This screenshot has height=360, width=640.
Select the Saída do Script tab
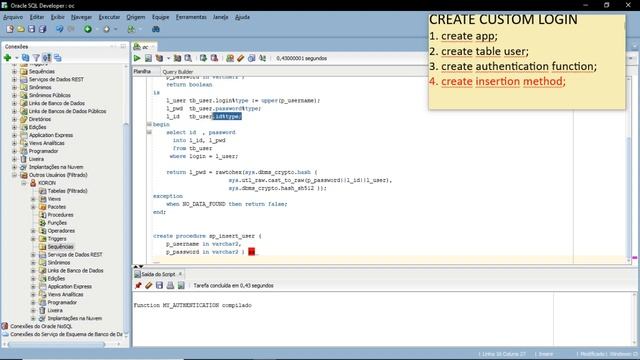pyautogui.click(x=158, y=274)
